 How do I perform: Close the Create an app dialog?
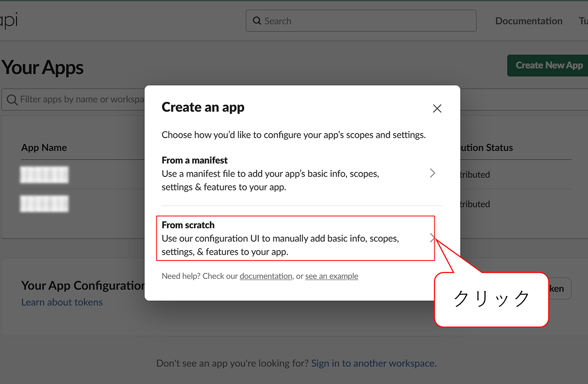pyautogui.click(x=437, y=109)
